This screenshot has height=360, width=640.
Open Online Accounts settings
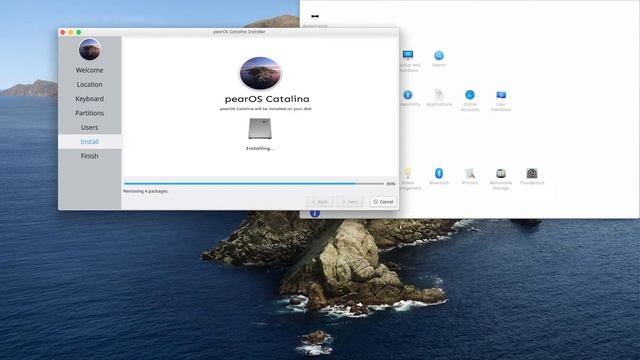(470, 95)
